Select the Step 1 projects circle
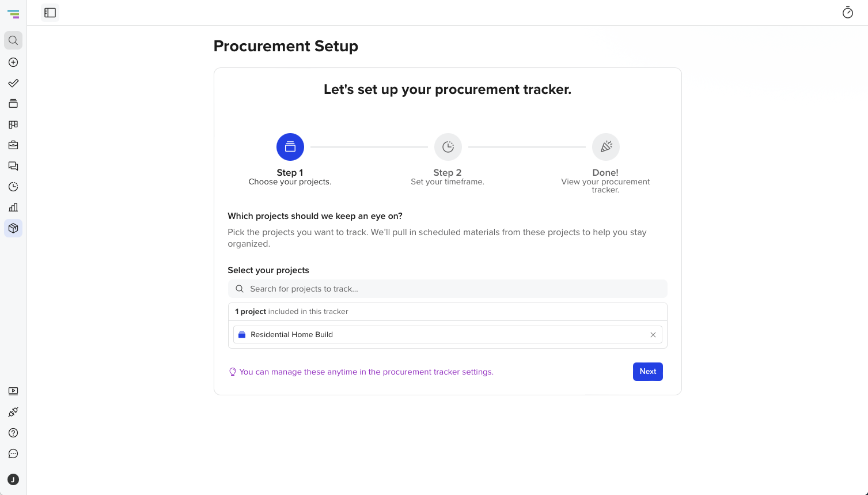This screenshot has height=495, width=868. (290, 147)
